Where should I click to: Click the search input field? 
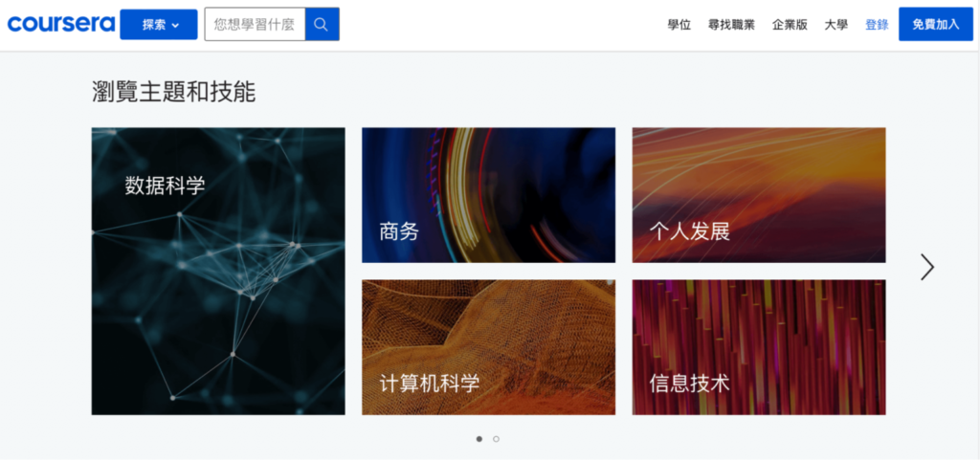pos(255,25)
